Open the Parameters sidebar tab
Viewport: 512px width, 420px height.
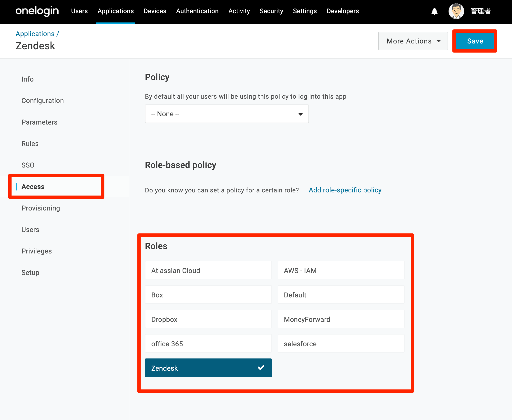(x=39, y=122)
